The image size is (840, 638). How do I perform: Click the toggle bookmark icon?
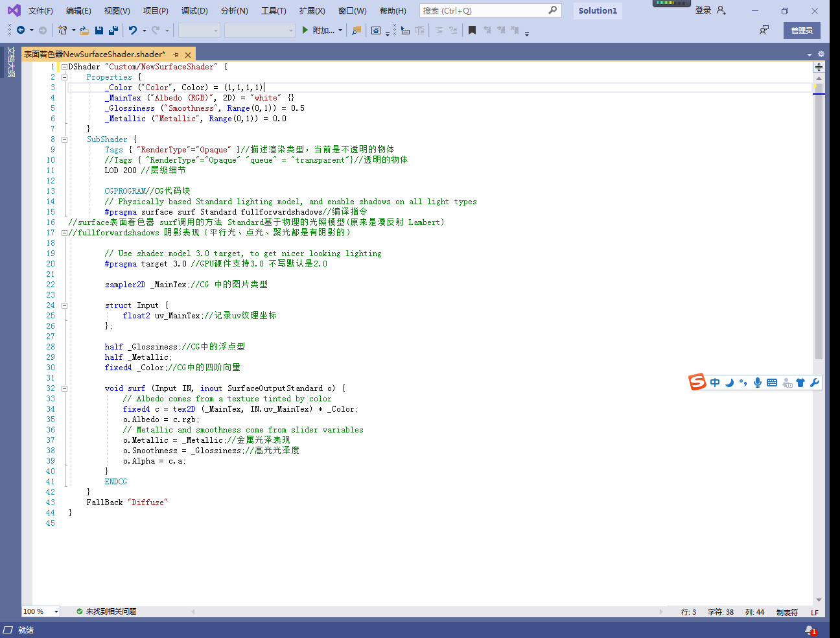(472, 30)
